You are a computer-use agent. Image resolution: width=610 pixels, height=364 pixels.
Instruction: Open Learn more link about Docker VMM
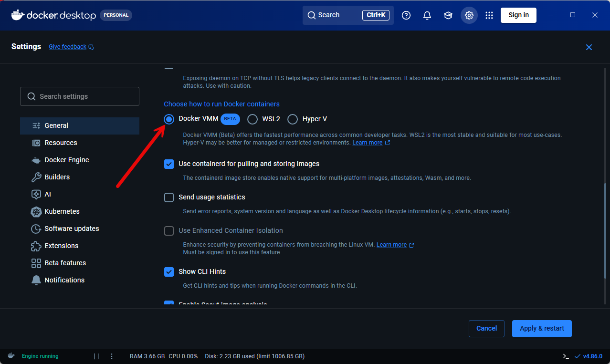coord(367,143)
